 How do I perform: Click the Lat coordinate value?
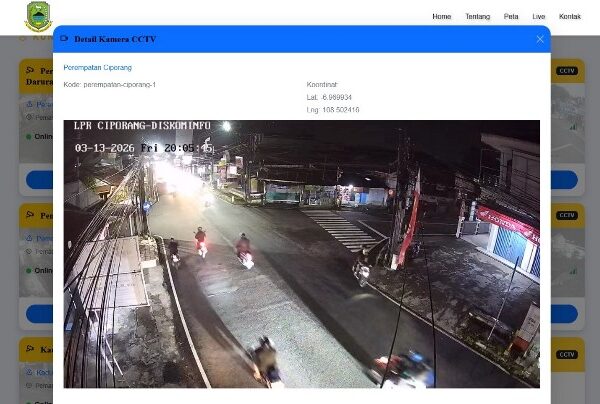tap(333, 98)
